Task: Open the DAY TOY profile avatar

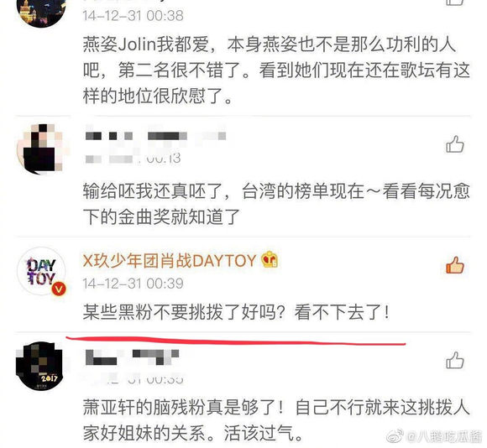Action: (41, 271)
